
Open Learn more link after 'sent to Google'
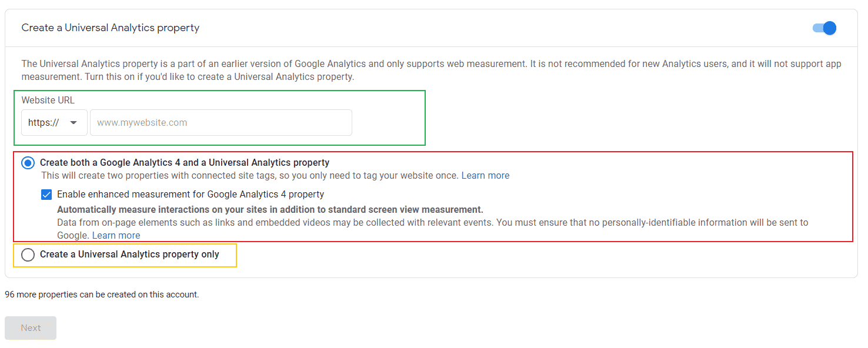pos(116,236)
